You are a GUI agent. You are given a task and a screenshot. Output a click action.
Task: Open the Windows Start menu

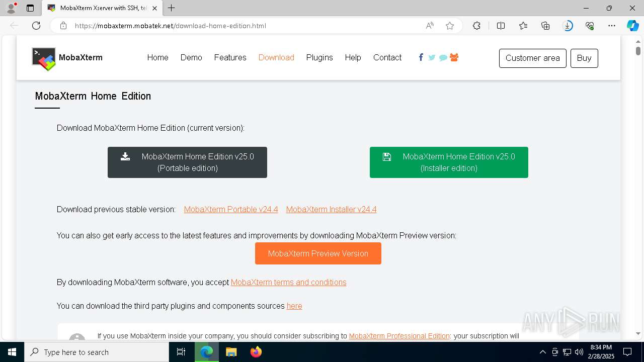(12, 352)
